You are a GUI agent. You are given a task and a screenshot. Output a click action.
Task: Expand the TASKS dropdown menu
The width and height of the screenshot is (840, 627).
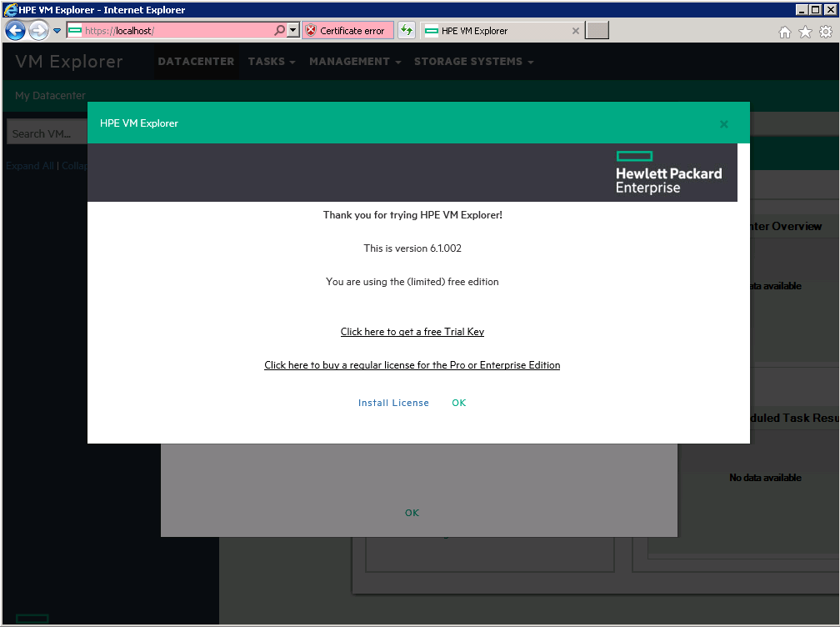(272, 62)
